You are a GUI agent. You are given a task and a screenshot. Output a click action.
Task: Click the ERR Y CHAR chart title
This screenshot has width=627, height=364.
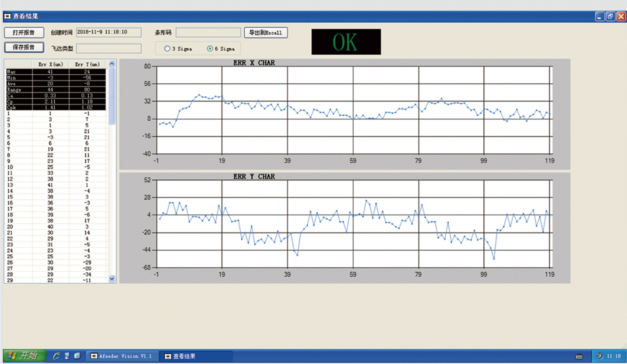(254, 176)
